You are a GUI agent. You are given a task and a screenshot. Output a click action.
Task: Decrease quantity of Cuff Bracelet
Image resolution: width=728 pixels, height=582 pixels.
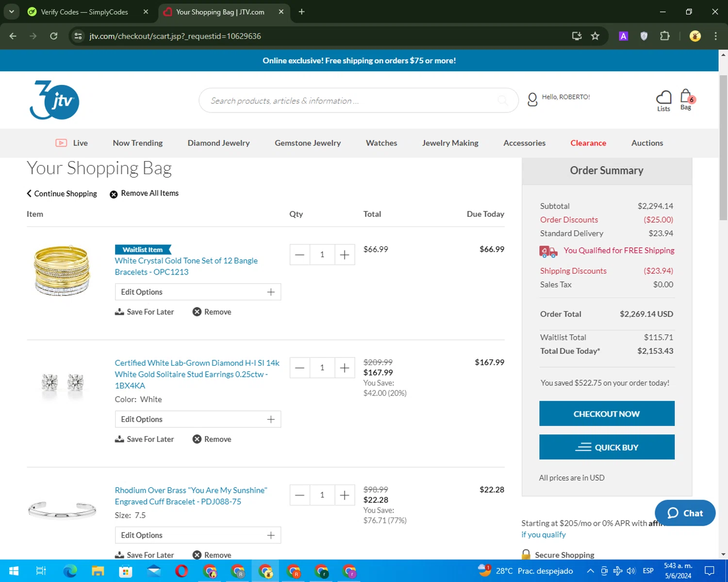click(x=300, y=495)
